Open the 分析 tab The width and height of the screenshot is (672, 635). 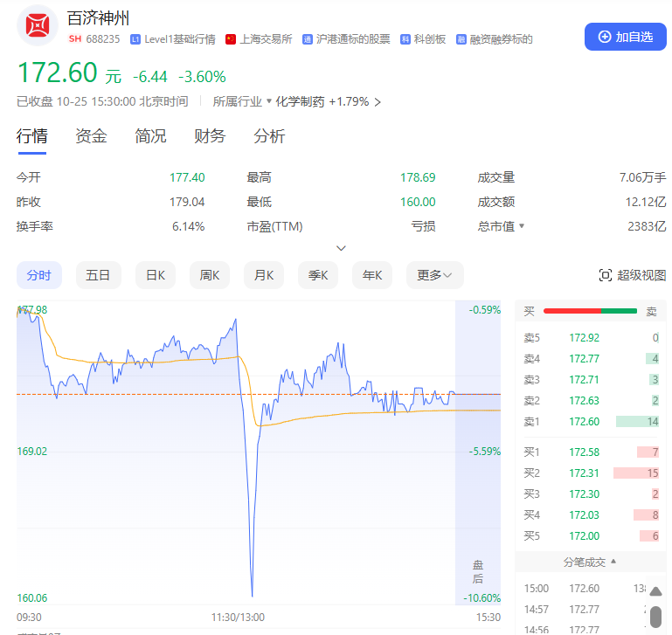[x=269, y=136]
